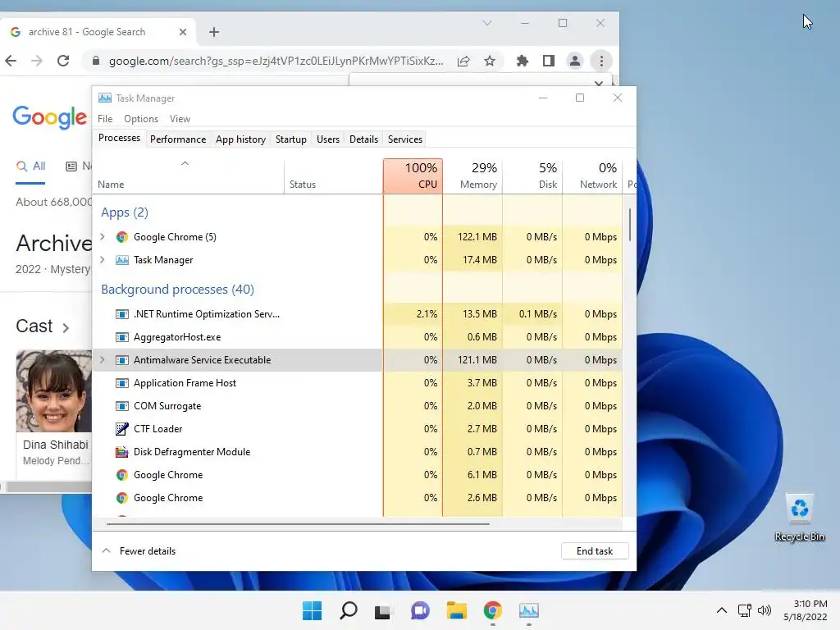Open a new Chrome tab

pos(214,32)
